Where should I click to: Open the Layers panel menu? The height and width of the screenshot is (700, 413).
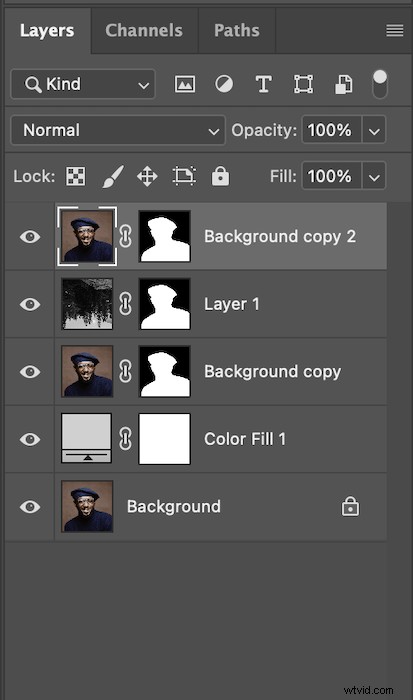[395, 30]
